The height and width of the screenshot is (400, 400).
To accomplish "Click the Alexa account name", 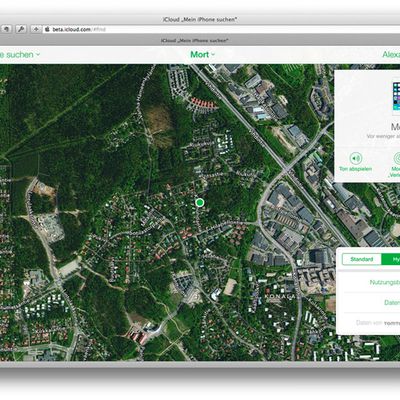I will (x=391, y=55).
